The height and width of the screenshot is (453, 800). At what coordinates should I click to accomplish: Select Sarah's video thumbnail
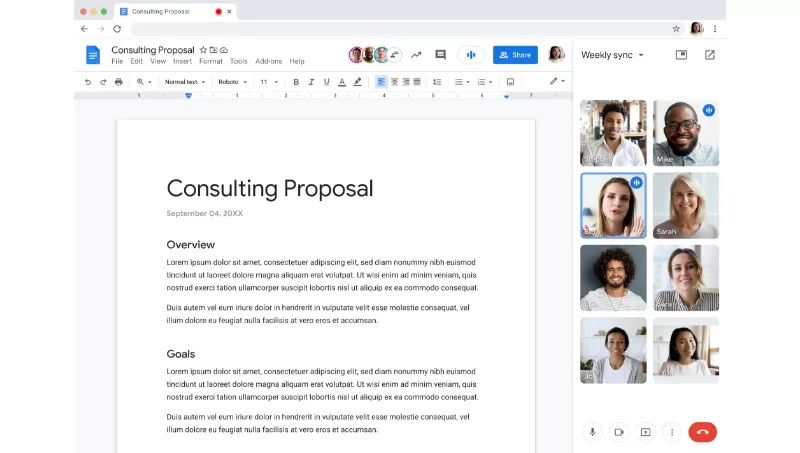point(685,205)
